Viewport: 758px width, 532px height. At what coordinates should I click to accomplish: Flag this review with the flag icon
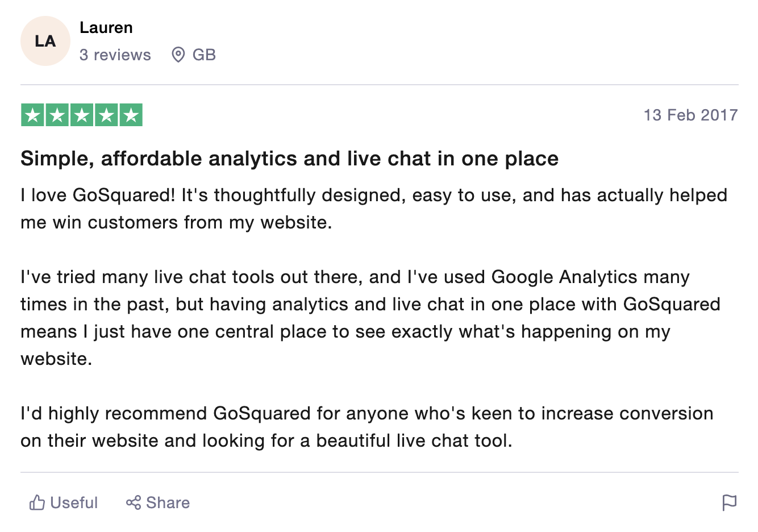tap(729, 502)
